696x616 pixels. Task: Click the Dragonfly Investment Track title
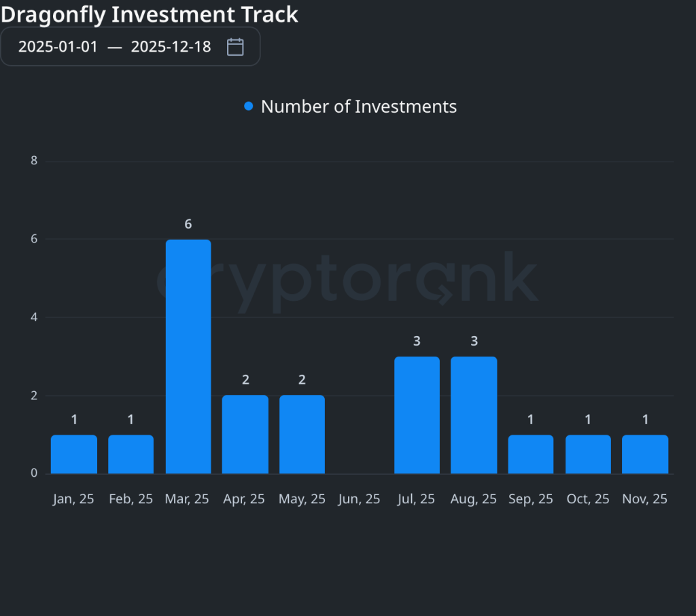[x=149, y=14]
